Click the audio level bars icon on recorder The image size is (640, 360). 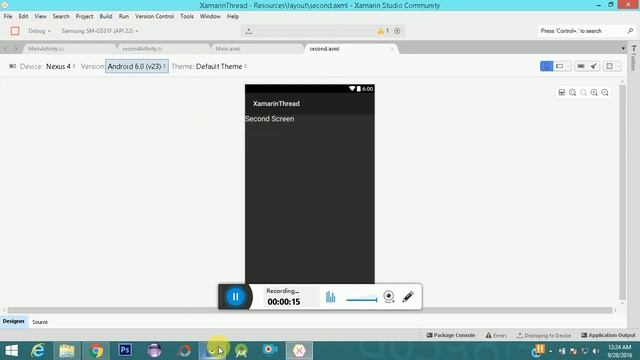[331, 297]
